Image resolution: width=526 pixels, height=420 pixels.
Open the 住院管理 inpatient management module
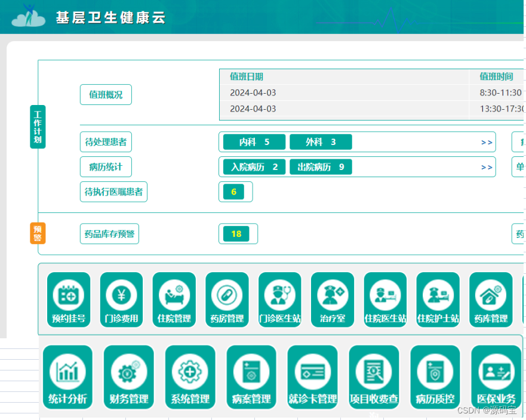[x=174, y=299]
